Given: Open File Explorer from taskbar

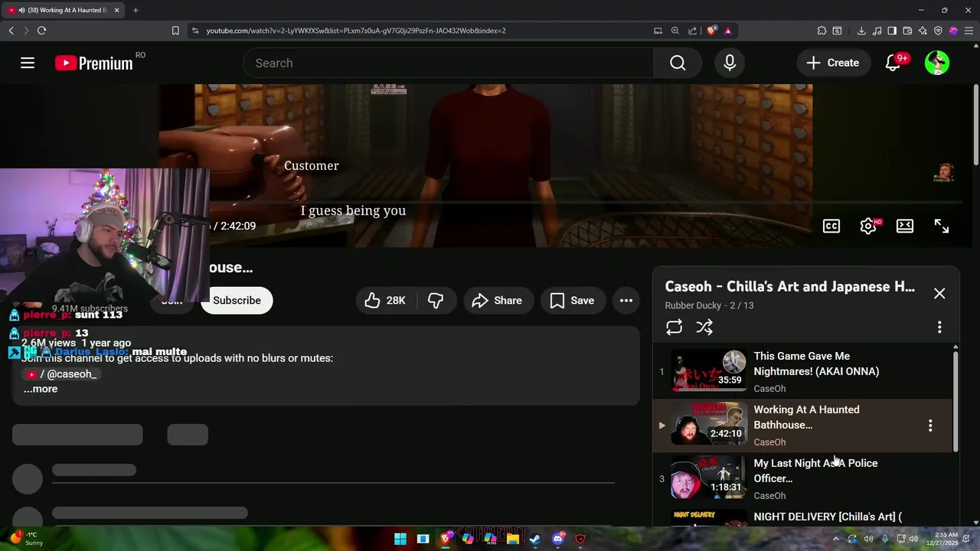Looking at the screenshot, I should [513, 539].
